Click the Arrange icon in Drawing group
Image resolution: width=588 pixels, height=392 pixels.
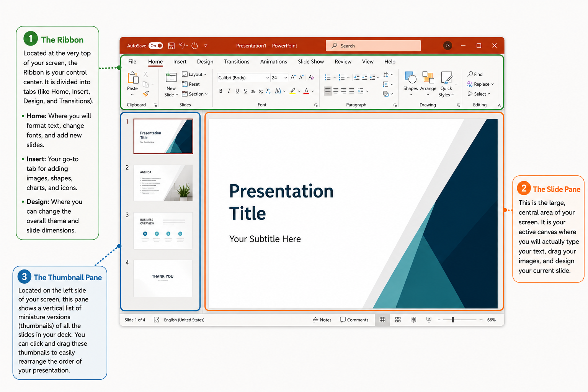click(x=428, y=77)
